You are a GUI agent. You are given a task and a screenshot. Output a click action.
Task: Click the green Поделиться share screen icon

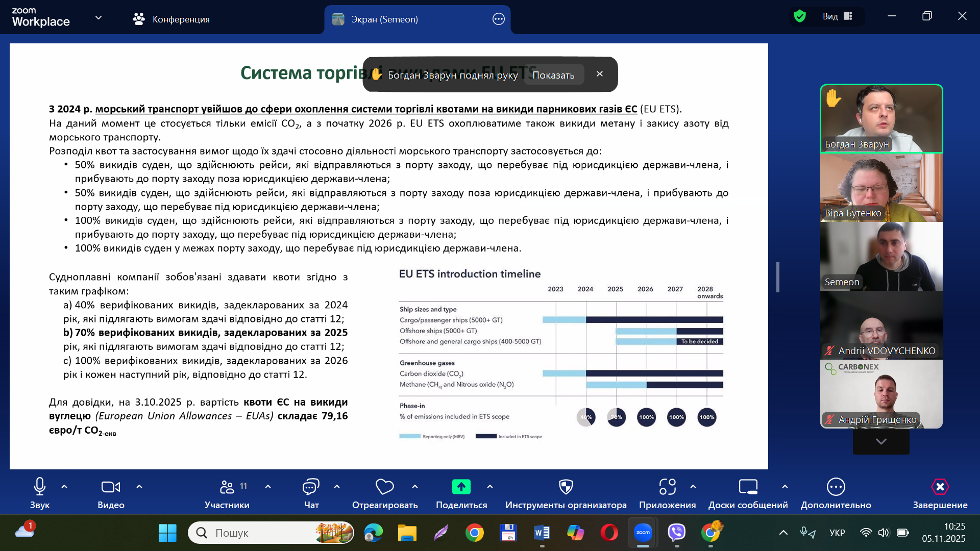pos(461,487)
